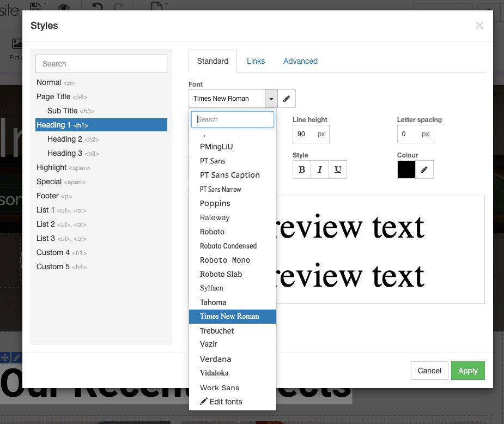Choose Roboto Mono font
The width and height of the screenshot is (504, 424).
(233, 260)
